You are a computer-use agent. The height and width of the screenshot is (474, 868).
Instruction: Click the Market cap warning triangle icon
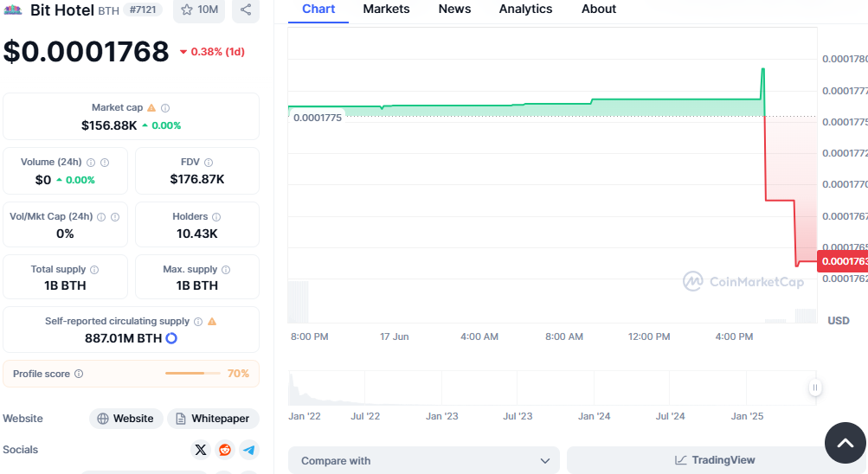[151, 108]
